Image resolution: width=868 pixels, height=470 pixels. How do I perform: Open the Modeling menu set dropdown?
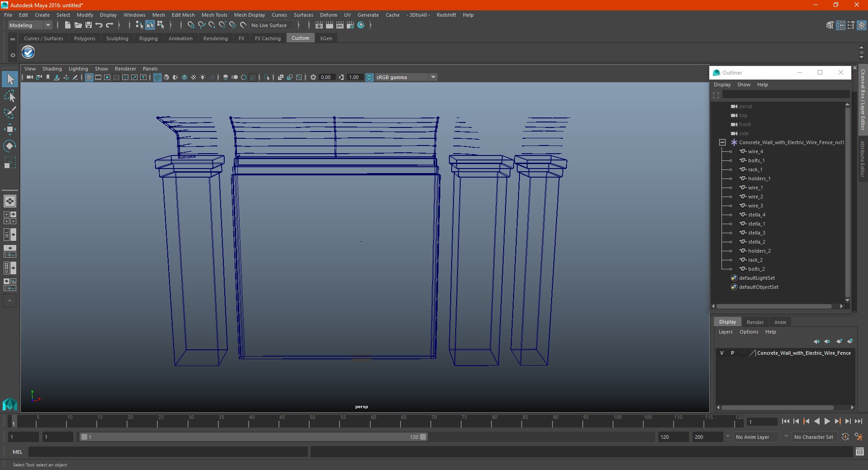pos(30,25)
